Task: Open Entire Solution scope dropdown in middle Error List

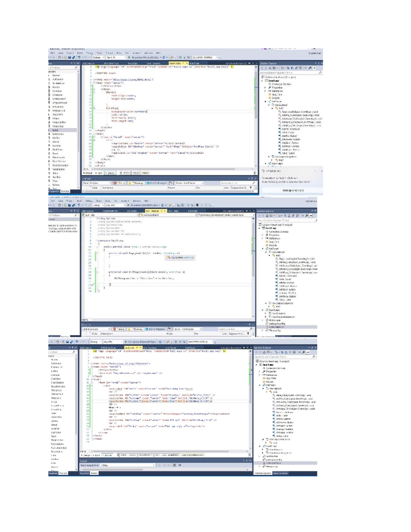Action: click(x=96, y=329)
